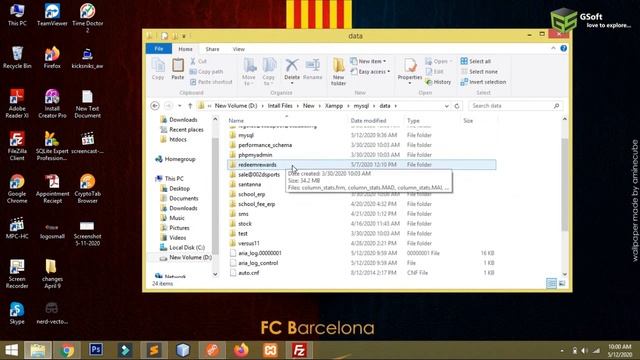The height and width of the screenshot is (360, 640).
Task: Click the Cut command in the ribbon
Action: (x=198, y=61)
